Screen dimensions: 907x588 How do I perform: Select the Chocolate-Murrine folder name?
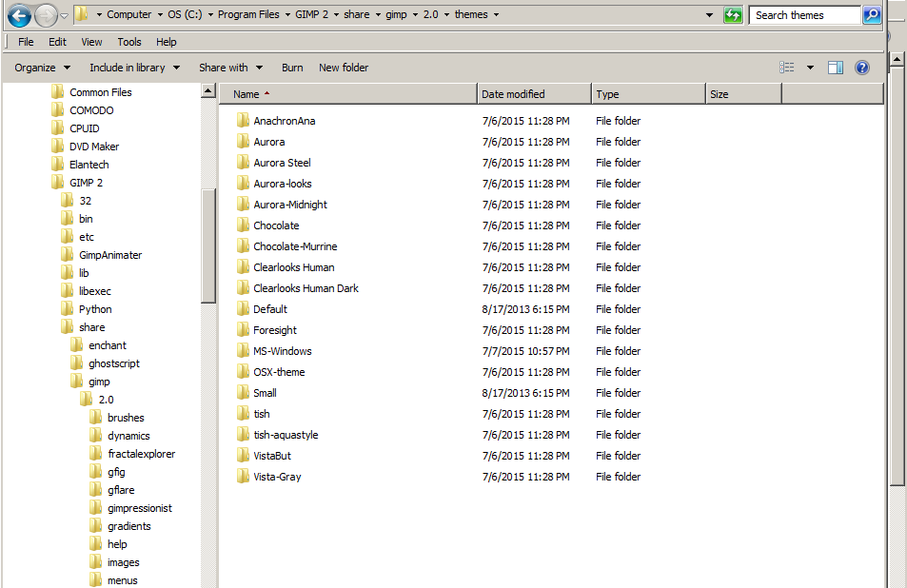[x=295, y=246]
